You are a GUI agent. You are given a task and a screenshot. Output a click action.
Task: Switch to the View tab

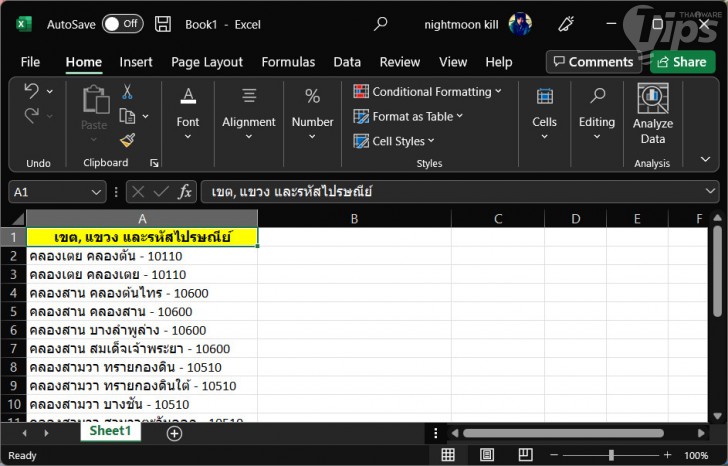tap(453, 62)
